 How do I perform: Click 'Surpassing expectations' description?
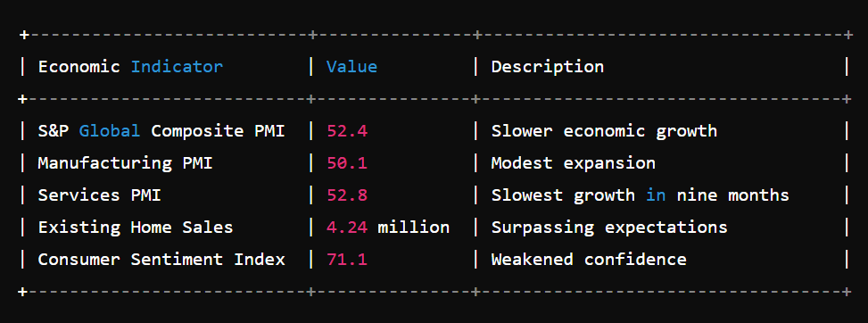609,228
